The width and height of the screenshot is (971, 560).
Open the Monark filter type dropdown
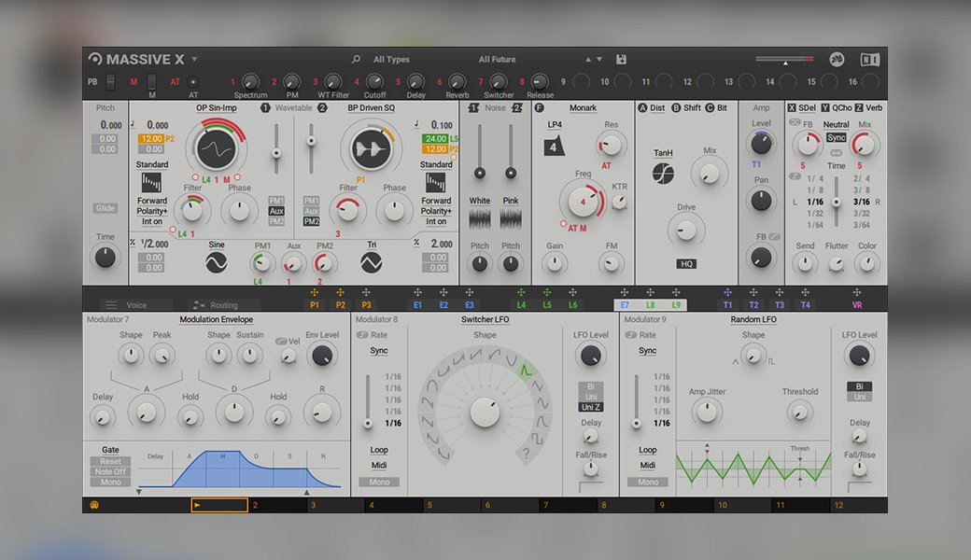583,108
